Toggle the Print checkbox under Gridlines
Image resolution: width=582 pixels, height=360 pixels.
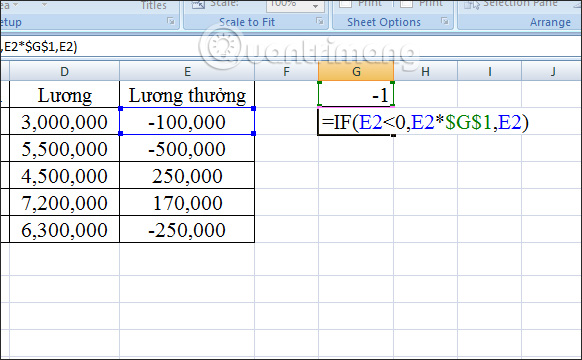click(x=346, y=3)
